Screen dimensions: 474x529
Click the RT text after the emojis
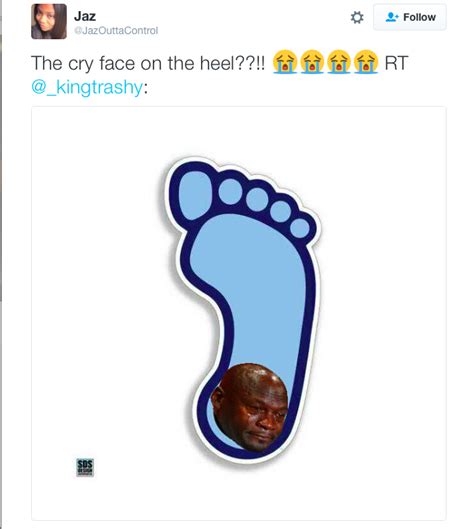[x=396, y=63]
